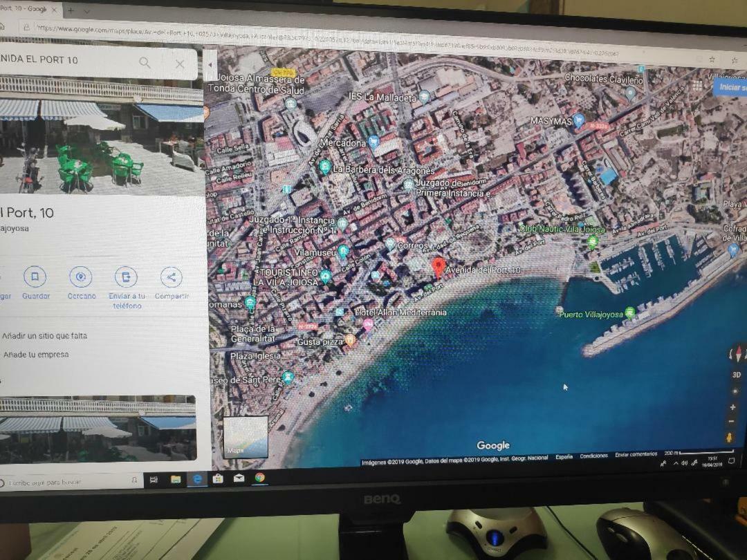Select the Centro de Salud marker
The height and width of the screenshot is (560, 747).
pyautogui.click(x=290, y=103)
